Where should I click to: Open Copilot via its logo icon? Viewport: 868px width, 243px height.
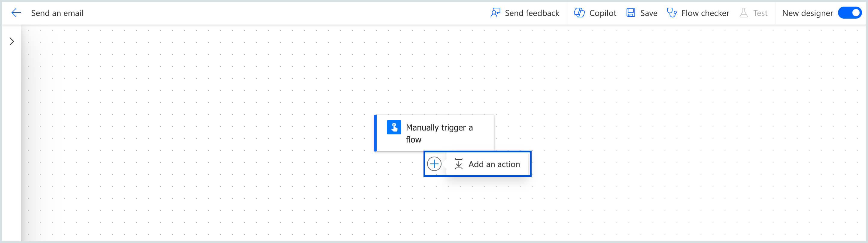pos(579,13)
